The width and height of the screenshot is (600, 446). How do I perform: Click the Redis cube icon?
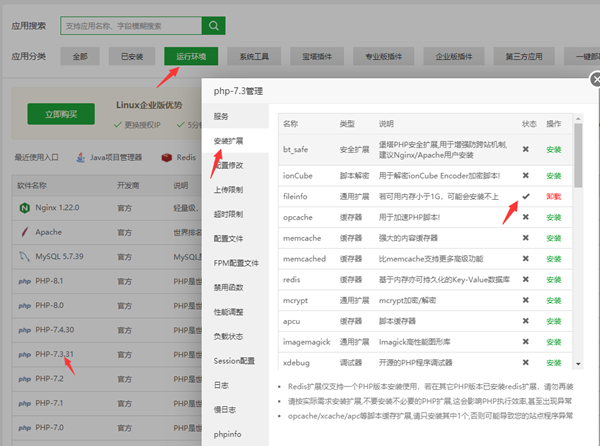click(x=166, y=157)
